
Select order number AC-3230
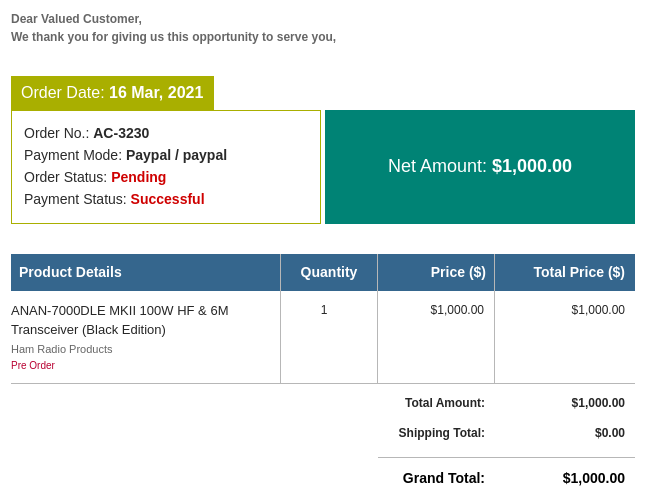pyautogui.click(x=121, y=133)
